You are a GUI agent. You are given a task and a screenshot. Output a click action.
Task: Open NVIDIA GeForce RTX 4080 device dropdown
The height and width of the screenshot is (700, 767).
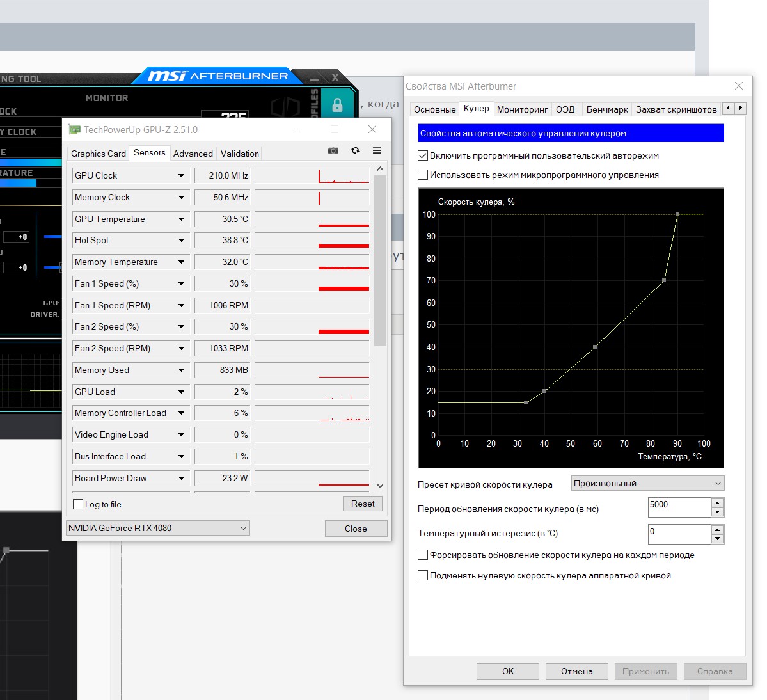click(157, 528)
